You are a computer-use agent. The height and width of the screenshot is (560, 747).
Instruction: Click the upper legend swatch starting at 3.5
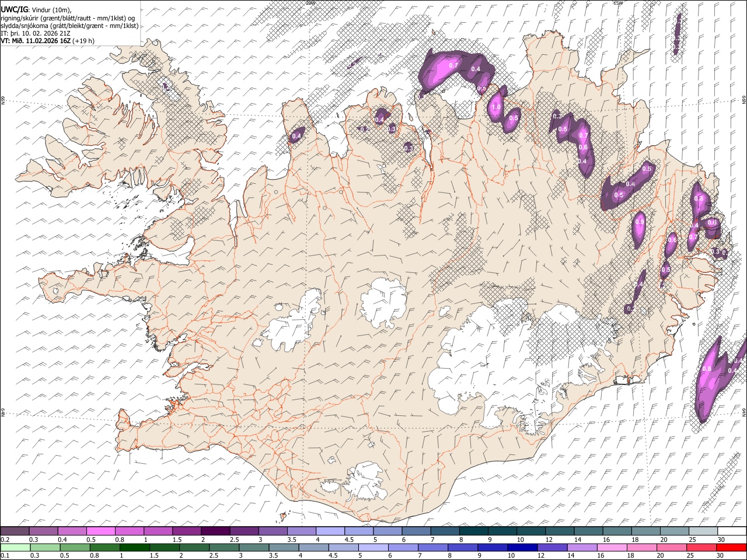tap(301, 531)
